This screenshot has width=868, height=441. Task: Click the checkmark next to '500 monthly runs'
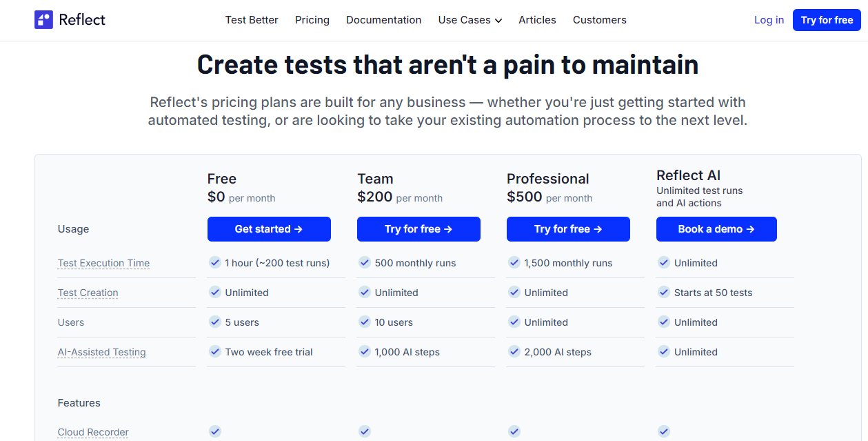[x=365, y=263]
